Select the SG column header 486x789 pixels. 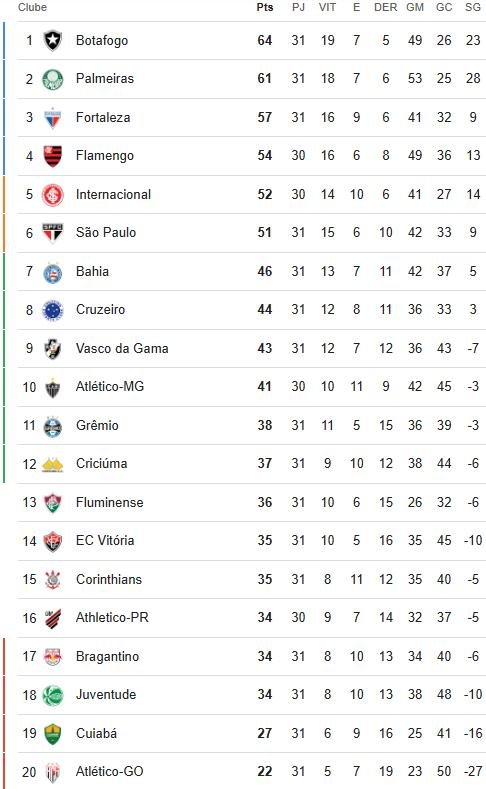point(472,8)
